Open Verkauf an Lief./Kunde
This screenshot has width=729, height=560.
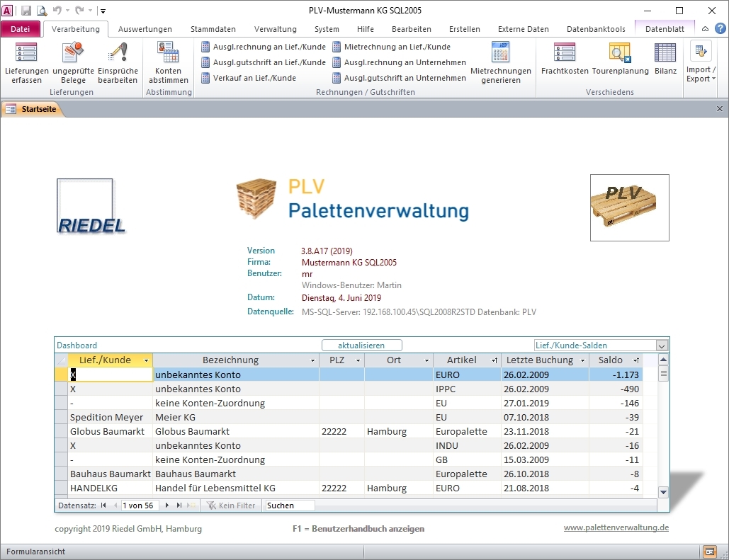pyautogui.click(x=249, y=78)
